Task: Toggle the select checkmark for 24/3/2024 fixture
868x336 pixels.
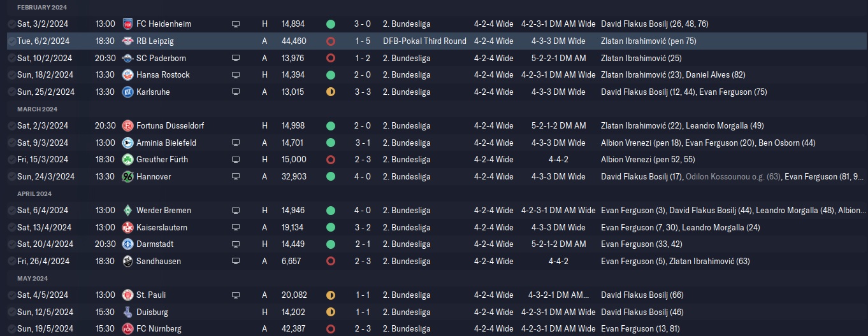Action: pos(11,177)
